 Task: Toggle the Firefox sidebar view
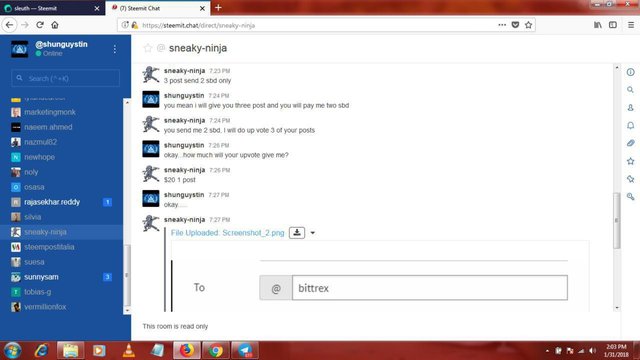tap(613, 25)
